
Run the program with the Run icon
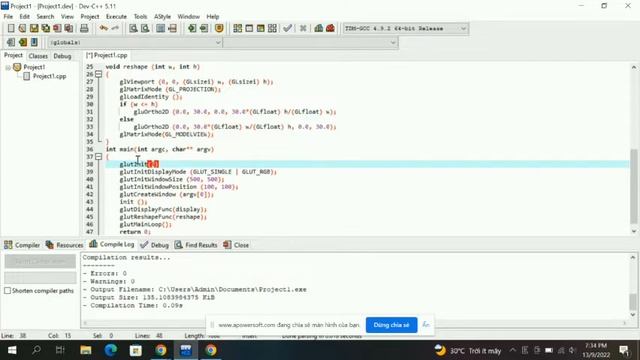(249, 28)
